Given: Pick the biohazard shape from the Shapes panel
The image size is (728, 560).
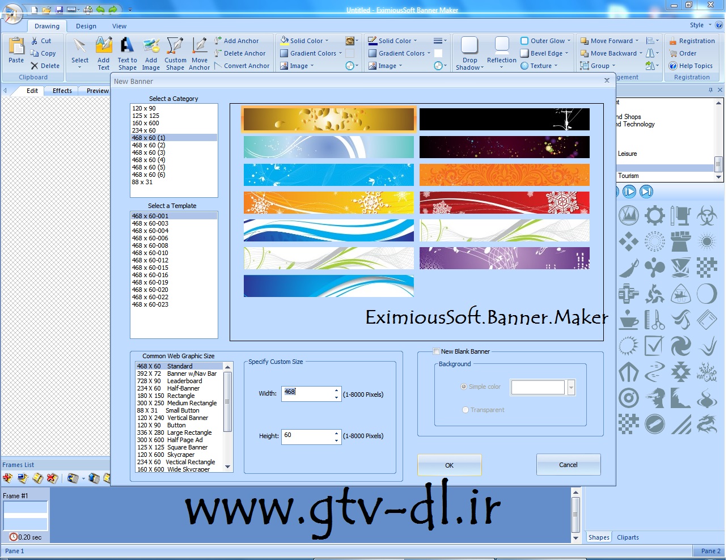Looking at the screenshot, I should point(707,215).
